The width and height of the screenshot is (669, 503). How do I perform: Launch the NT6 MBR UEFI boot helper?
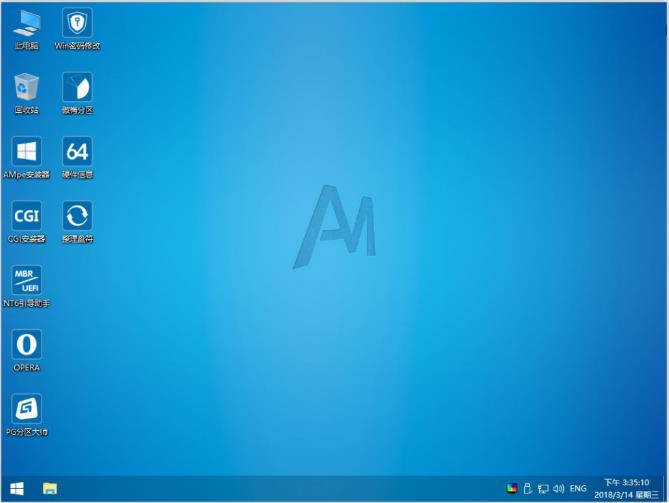pos(26,287)
